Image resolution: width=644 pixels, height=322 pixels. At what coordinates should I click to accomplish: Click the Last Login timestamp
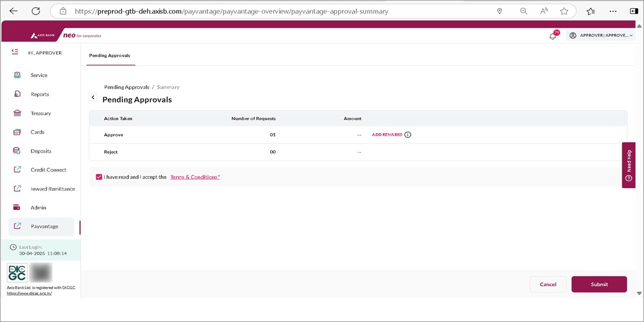click(x=43, y=253)
